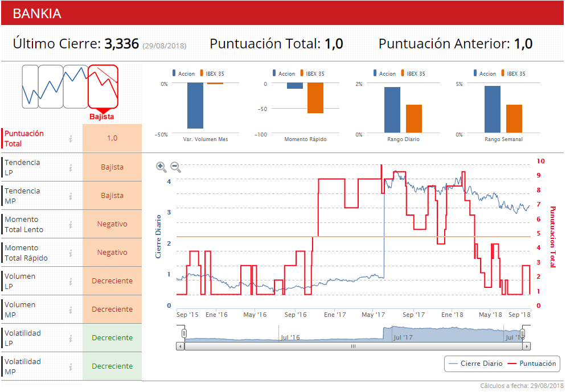Toggle IBEX 35 legend in Rango Diario chart
Image resolution: width=566 pixels, height=392 pixels.
point(413,73)
